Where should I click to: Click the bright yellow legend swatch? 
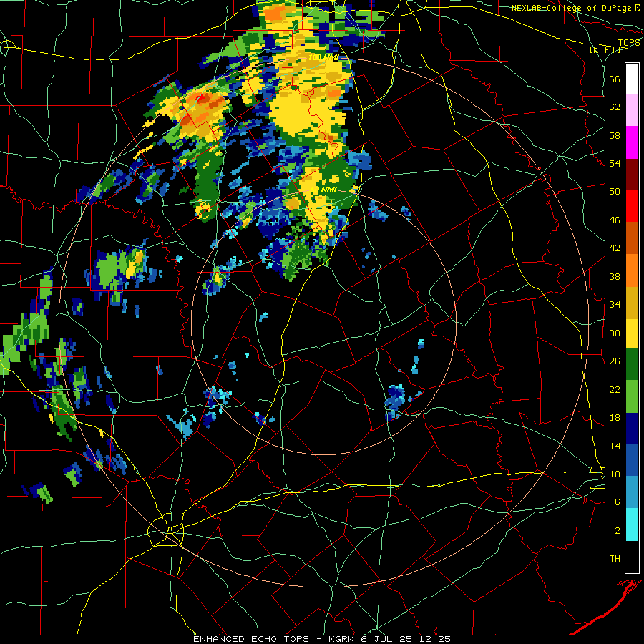click(632, 333)
